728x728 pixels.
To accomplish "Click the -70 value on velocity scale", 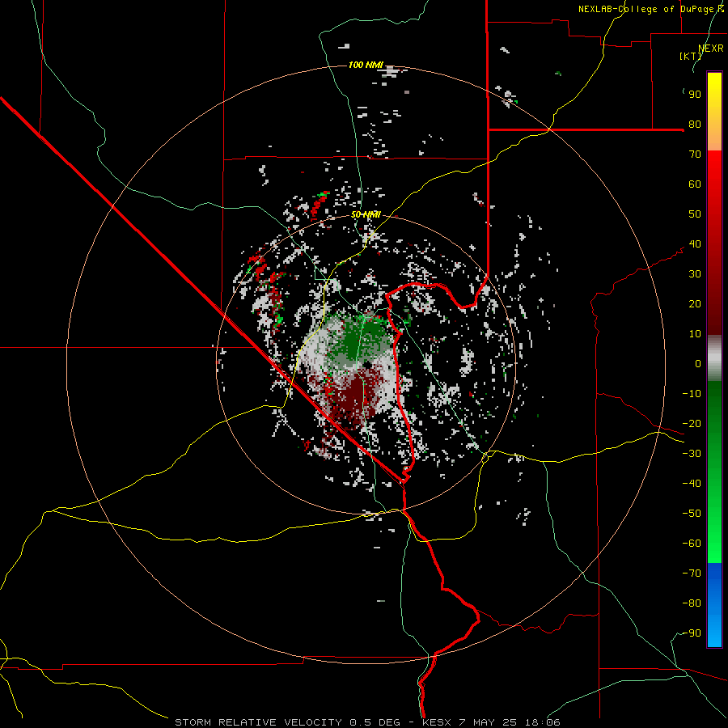I will (692, 574).
